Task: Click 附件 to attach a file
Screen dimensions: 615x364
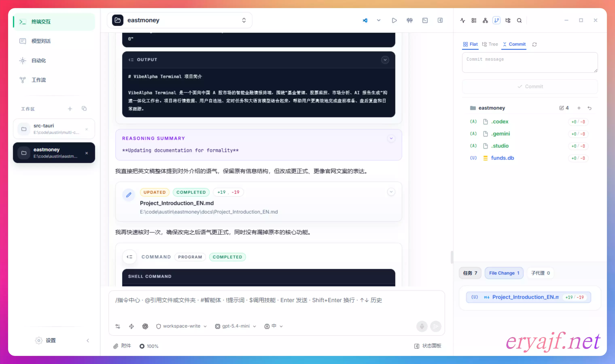Action: [122, 346]
